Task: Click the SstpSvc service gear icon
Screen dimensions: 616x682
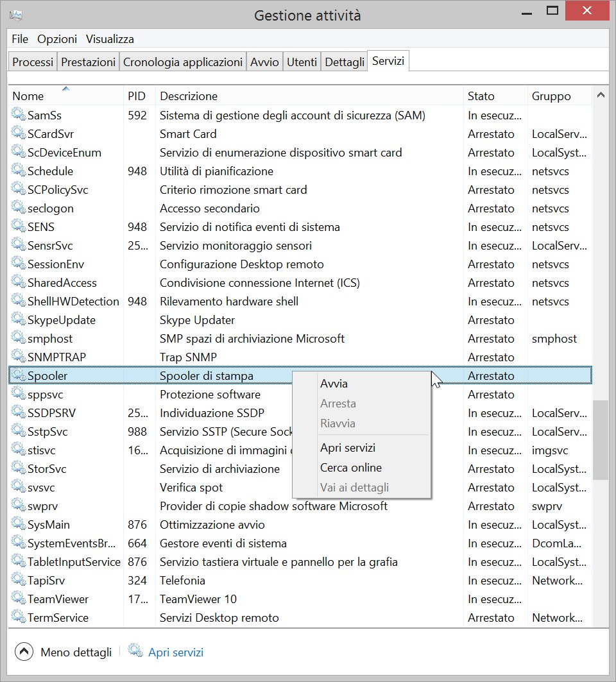Action: point(18,431)
